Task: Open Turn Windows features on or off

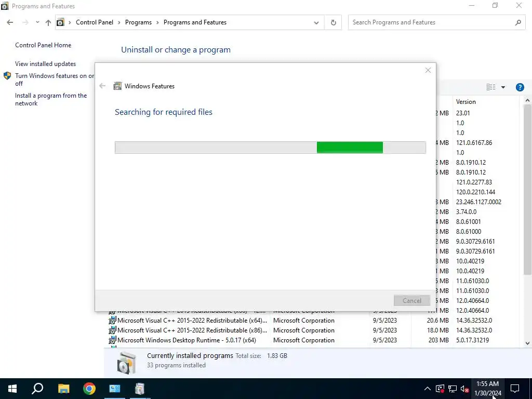Action: pos(54,79)
